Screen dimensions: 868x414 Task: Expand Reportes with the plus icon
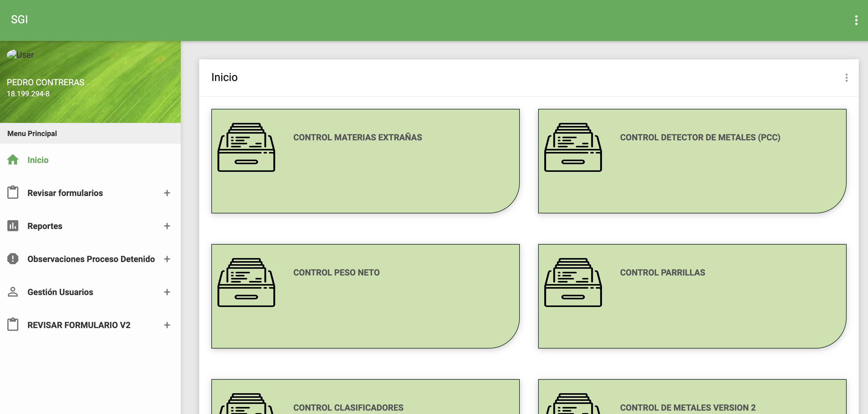pyautogui.click(x=167, y=226)
